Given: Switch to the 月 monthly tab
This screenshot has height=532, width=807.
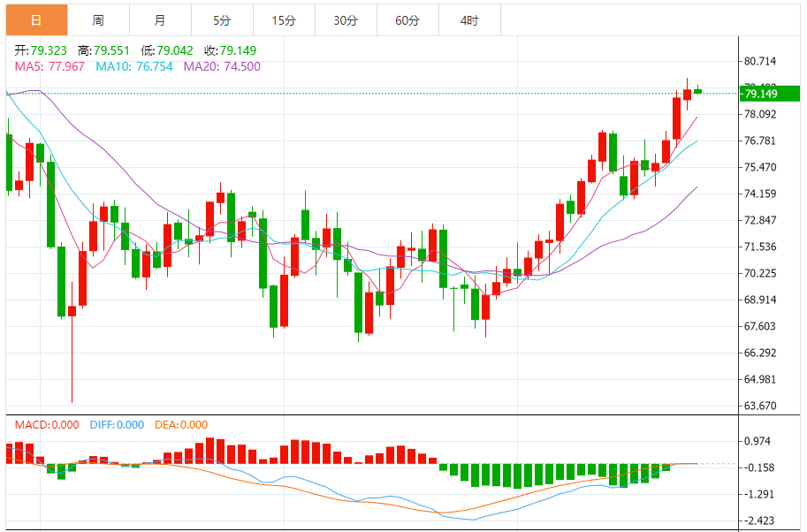Looking at the screenshot, I should point(160,20).
